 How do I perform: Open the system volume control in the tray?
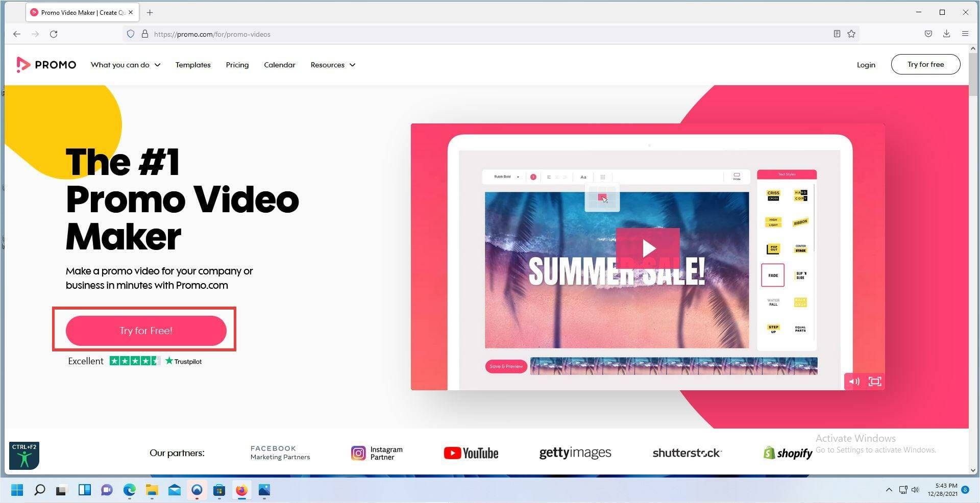915,490
